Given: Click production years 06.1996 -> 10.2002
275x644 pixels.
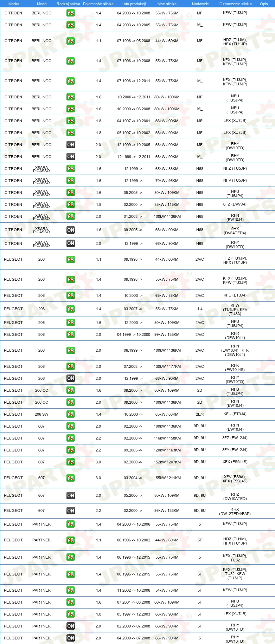Looking at the screenshot, I should pos(134,540).
